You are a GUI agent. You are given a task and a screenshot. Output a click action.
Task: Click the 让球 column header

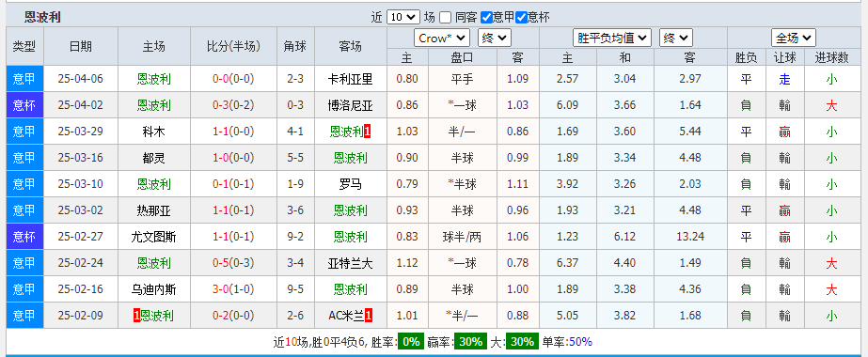784,57
